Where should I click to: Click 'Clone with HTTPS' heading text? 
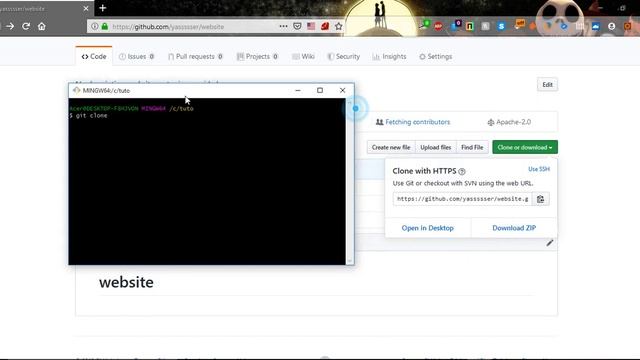[424, 171]
